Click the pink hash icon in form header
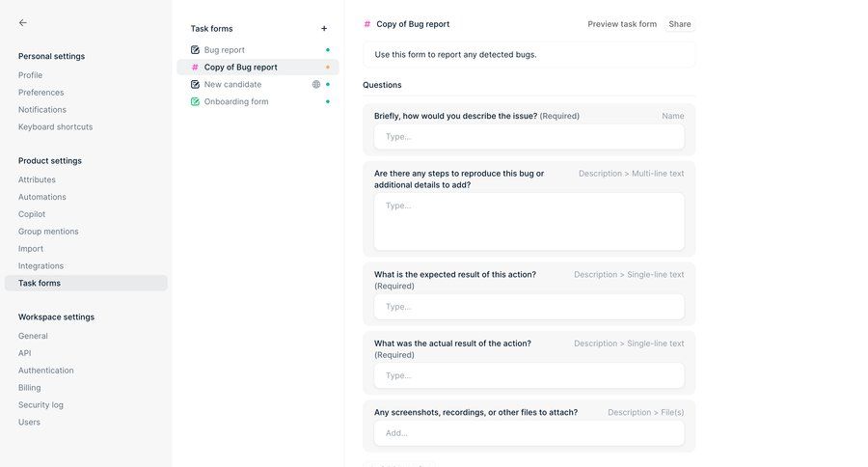This screenshot has height=467, width=868. pos(367,24)
